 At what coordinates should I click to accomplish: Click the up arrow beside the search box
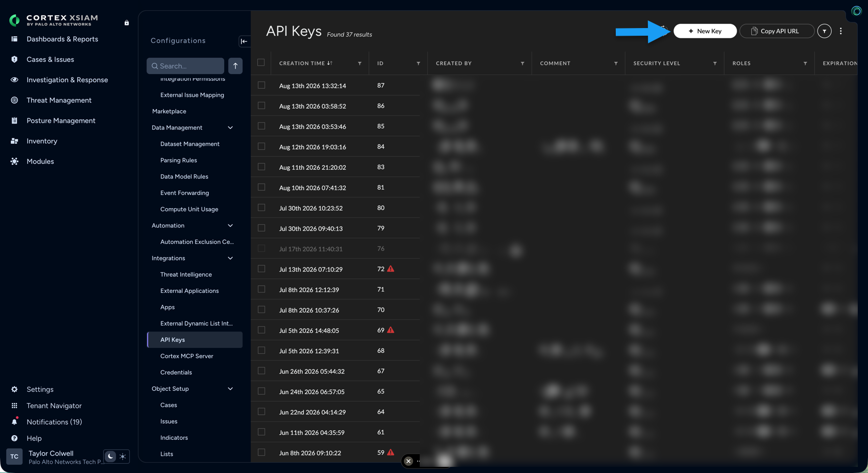pos(235,66)
